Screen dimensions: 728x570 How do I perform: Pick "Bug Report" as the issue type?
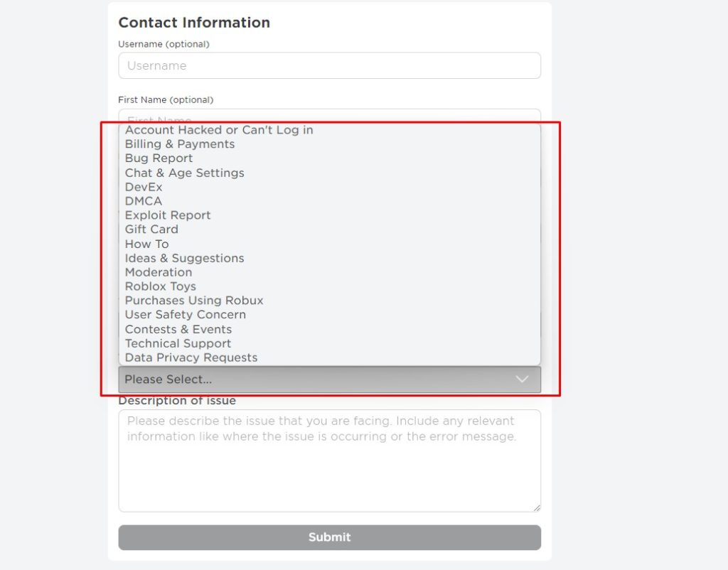[x=158, y=158]
